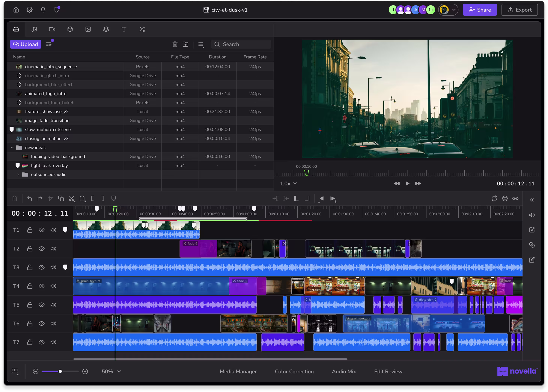Image resolution: width=548 pixels, height=392 pixels.
Task: Select the transitions shuffle icon tab
Action: pos(142,29)
